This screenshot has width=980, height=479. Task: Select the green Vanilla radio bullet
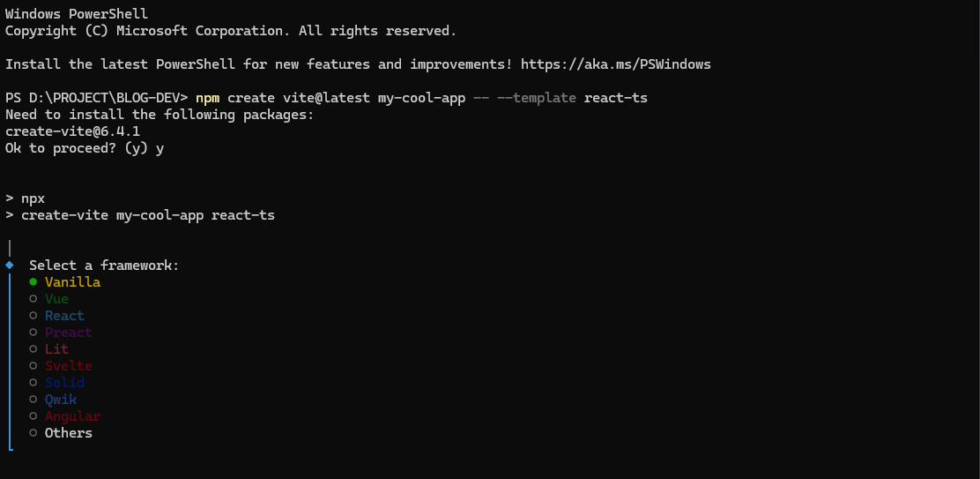[x=33, y=282]
